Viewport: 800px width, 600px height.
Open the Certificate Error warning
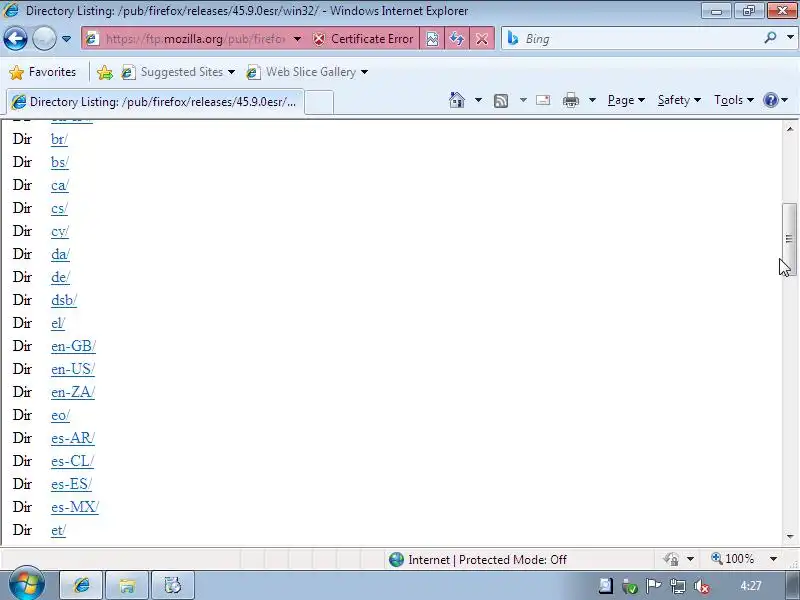pos(363,39)
